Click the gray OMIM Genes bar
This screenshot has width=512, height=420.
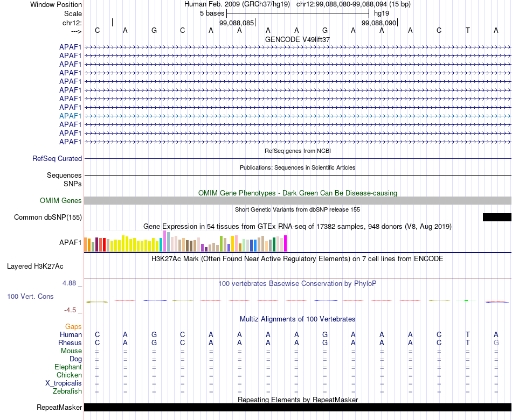[298, 200]
